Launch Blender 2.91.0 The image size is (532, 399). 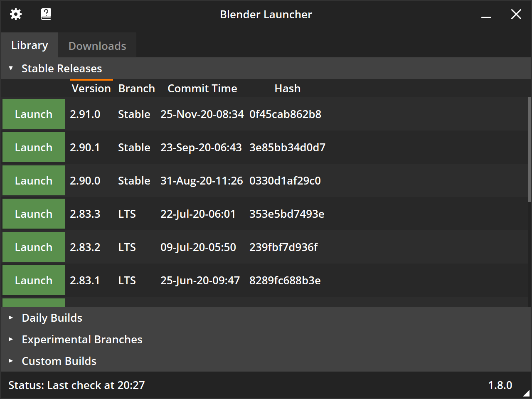[x=34, y=114]
